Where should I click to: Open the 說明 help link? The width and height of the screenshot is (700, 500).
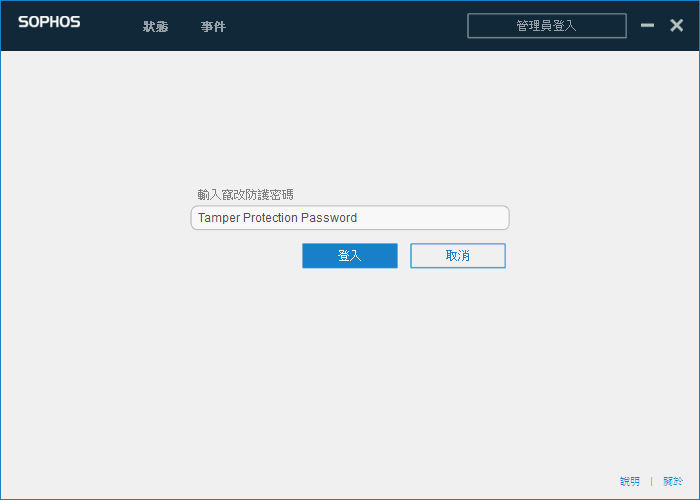630,481
